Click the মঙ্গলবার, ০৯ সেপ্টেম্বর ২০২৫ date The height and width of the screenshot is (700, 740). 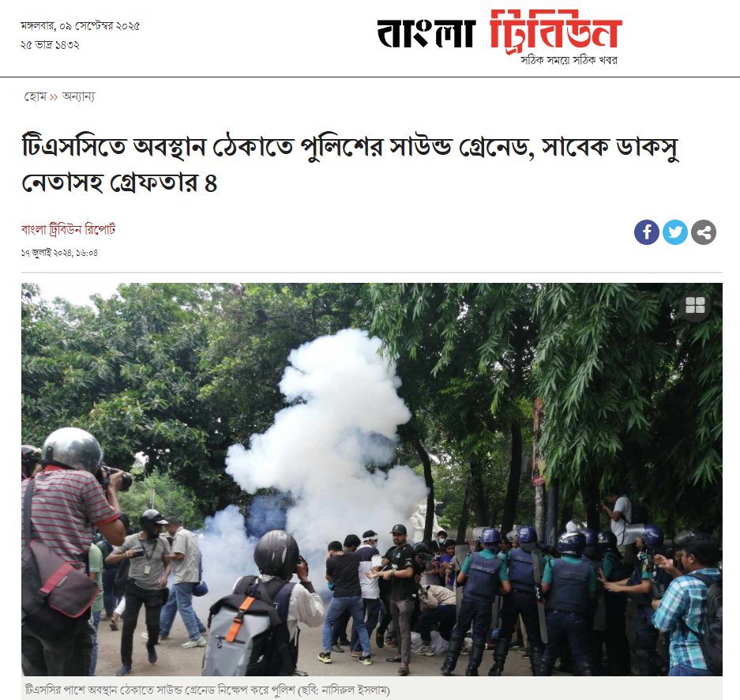coord(80,26)
